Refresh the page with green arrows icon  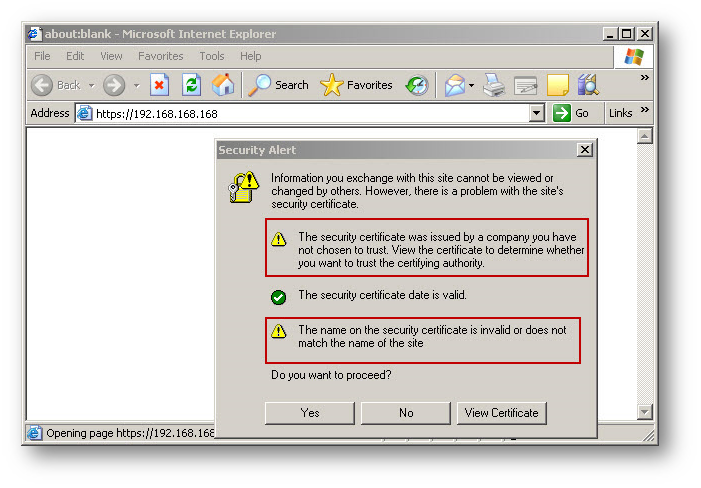[x=191, y=84]
